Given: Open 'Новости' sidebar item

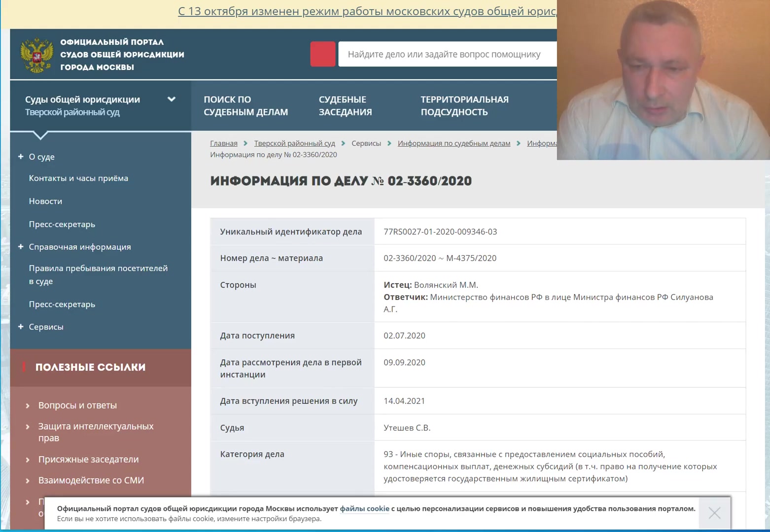Looking at the screenshot, I should coord(45,201).
